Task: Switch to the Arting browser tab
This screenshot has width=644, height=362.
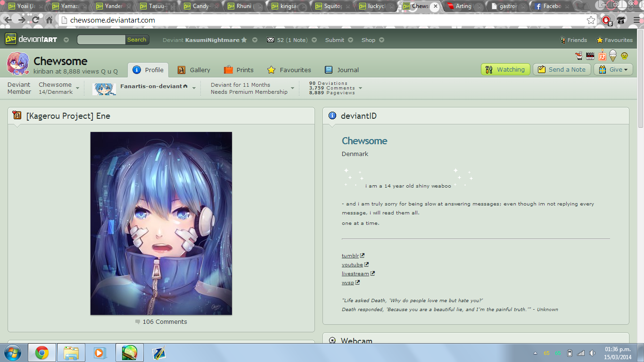Action: click(x=463, y=6)
